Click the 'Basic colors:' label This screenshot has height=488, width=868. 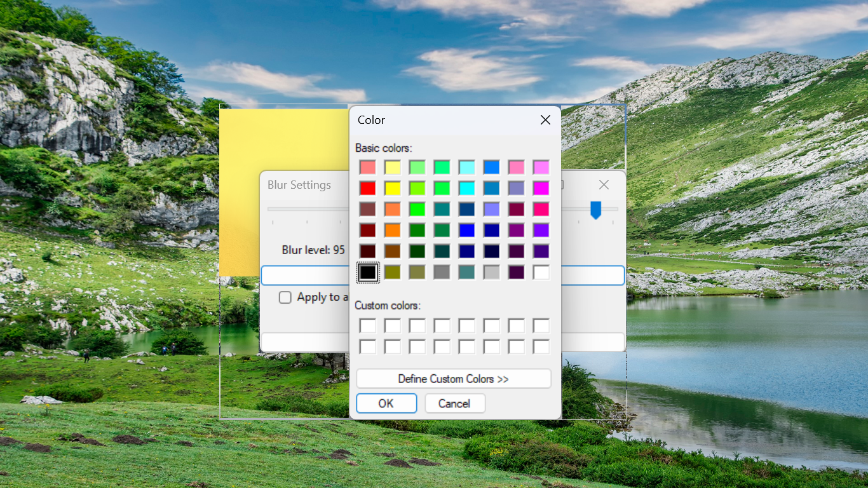click(x=384, y=148)
